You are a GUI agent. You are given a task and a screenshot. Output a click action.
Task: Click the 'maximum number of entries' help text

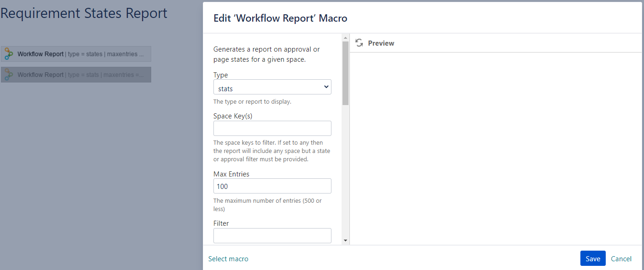click(x=268, y=205)
